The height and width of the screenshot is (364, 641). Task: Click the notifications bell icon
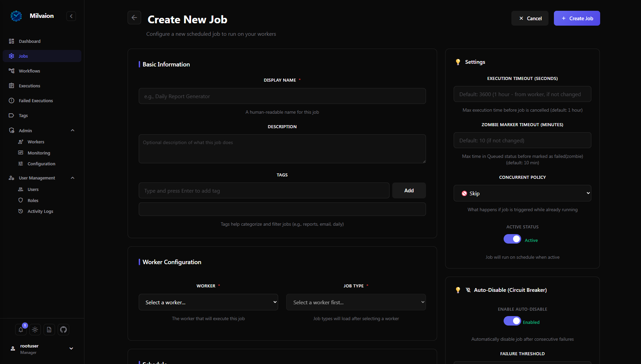(x=21, y=330)
